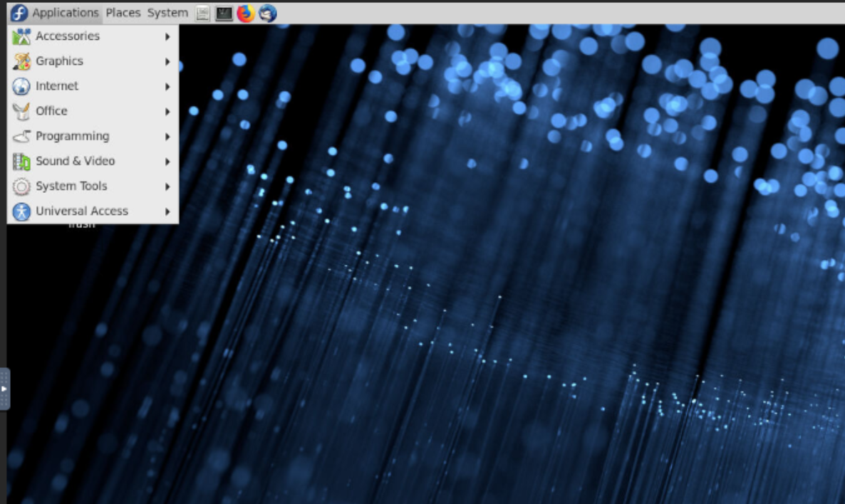Open the terminal launcher icon
This screenshot has height=504, width=845.
click(224, 13)
